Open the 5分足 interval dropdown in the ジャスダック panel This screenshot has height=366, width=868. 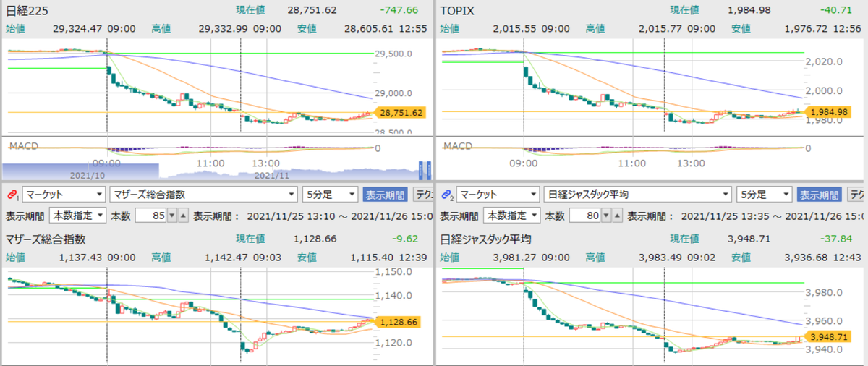point(765,195)
